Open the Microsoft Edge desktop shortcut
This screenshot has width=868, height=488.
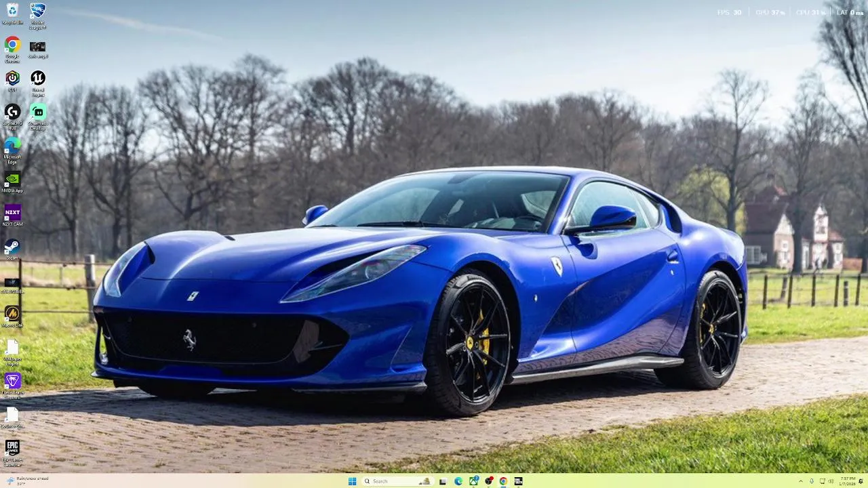(12, 150)
